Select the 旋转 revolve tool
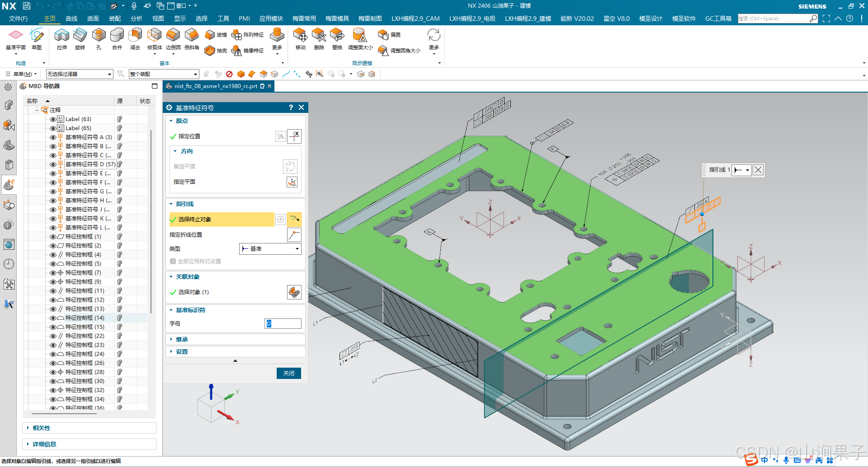868x467 pixels. click(80, 39)
